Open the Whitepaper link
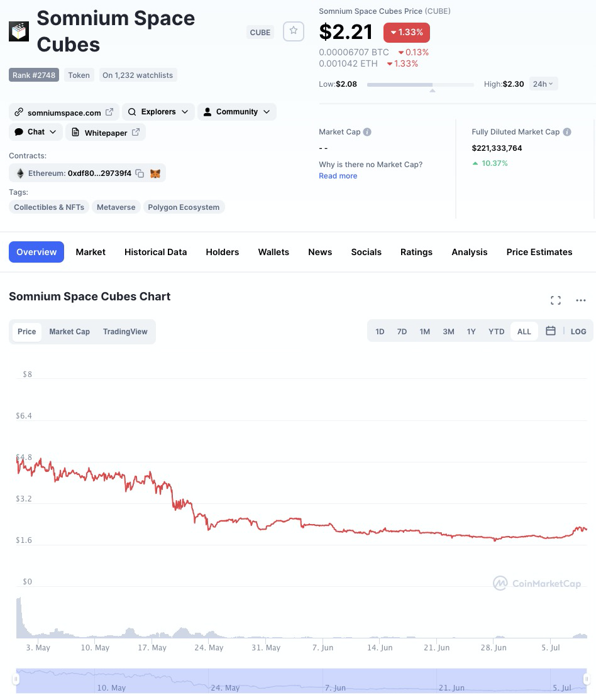Viewport: 596px width, 700px height. click(106, 133)
